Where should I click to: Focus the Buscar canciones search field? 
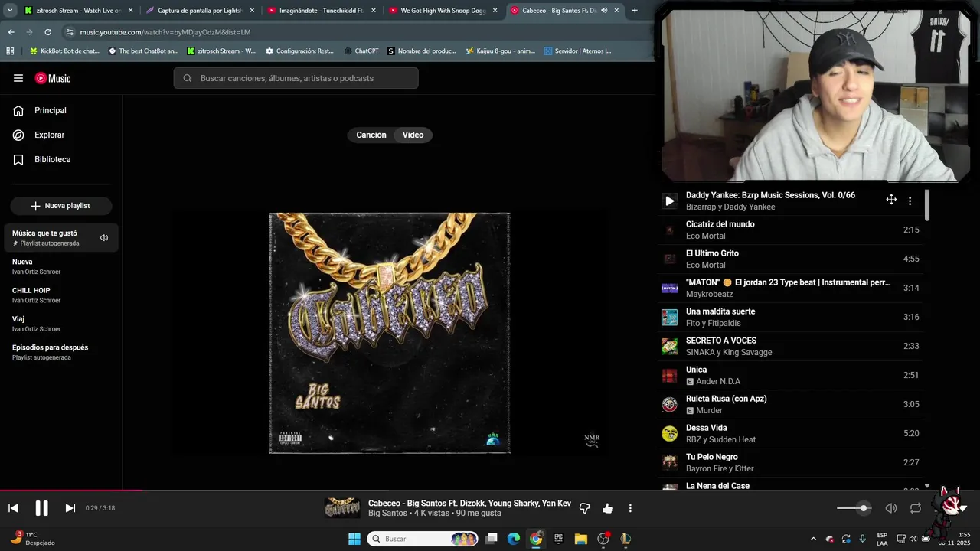[296, 78]
